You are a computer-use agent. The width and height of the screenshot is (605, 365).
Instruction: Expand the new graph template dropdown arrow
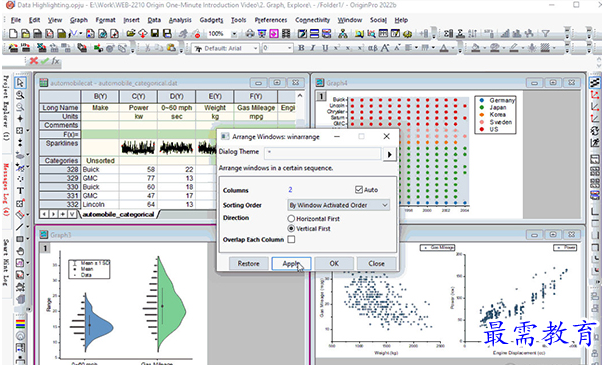(81, 34)
